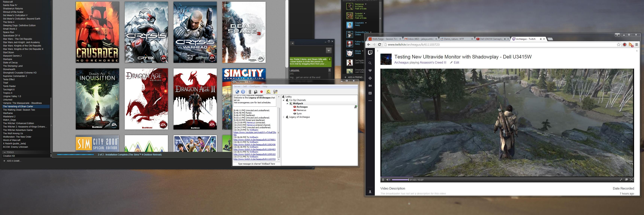Open Twitch channels camera icon
The image size is (644, 215).
tap(370, 86)
